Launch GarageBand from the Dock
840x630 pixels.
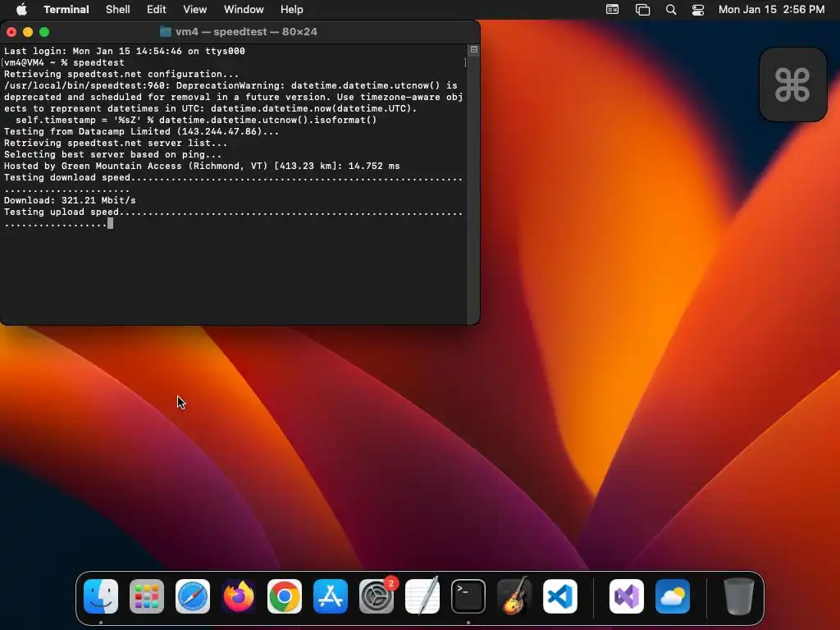click(x=514, y=596)
